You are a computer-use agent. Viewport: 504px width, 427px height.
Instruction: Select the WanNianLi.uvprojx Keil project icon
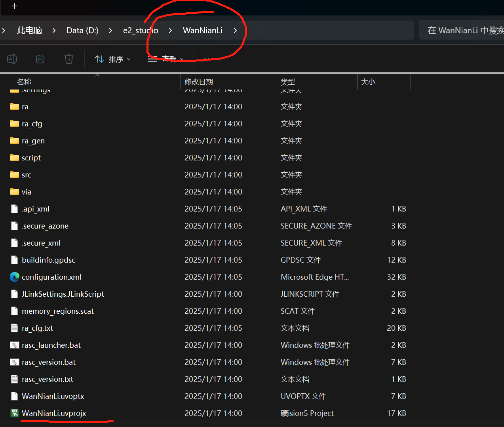tap(15, 413)
